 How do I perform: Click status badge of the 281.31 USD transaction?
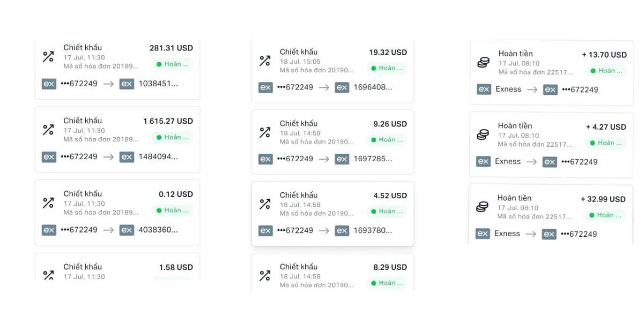point(172,64)
